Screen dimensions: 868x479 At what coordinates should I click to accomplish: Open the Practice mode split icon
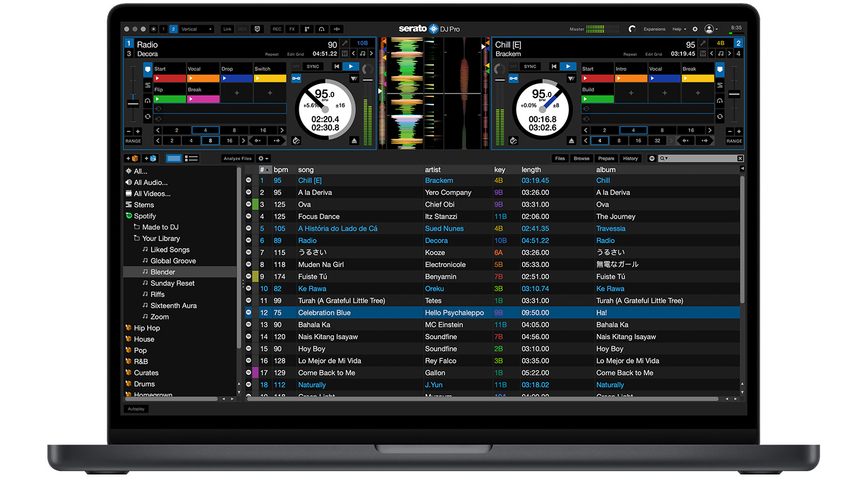tap(336, 29)
